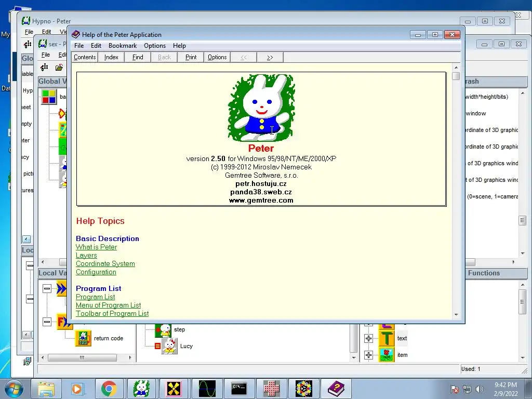The width and height of the screenshot is (532, 399).
Task: Open File menu in Hypno window
Action: point(29,32)
